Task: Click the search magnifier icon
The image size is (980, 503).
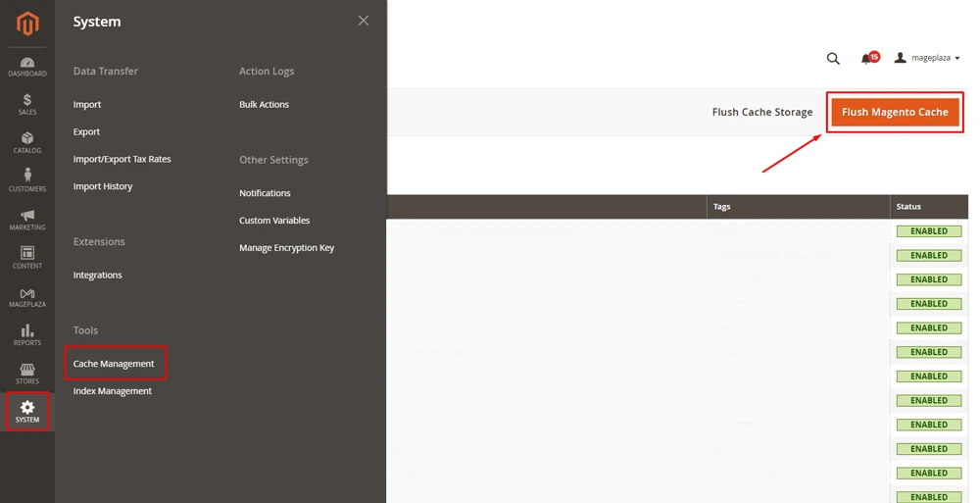Action: coord(833,58)
